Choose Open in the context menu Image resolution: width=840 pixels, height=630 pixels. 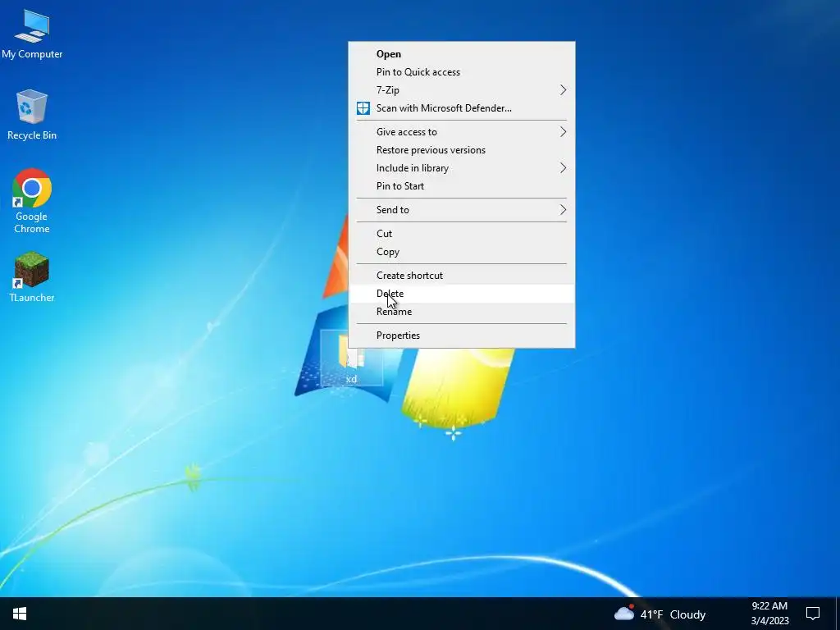(x=462, y=54)
